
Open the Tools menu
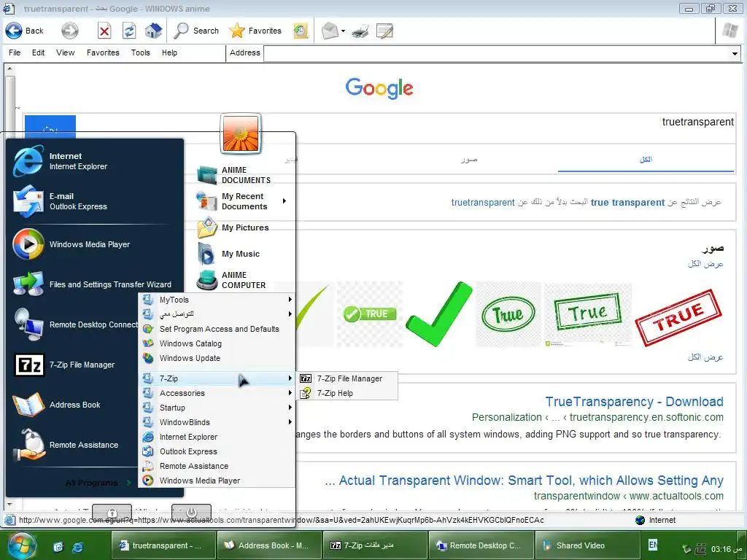click(x=141, y=52)
